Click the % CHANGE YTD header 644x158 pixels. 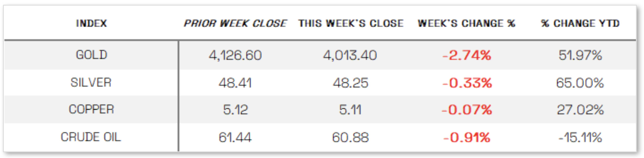point(580,23)
